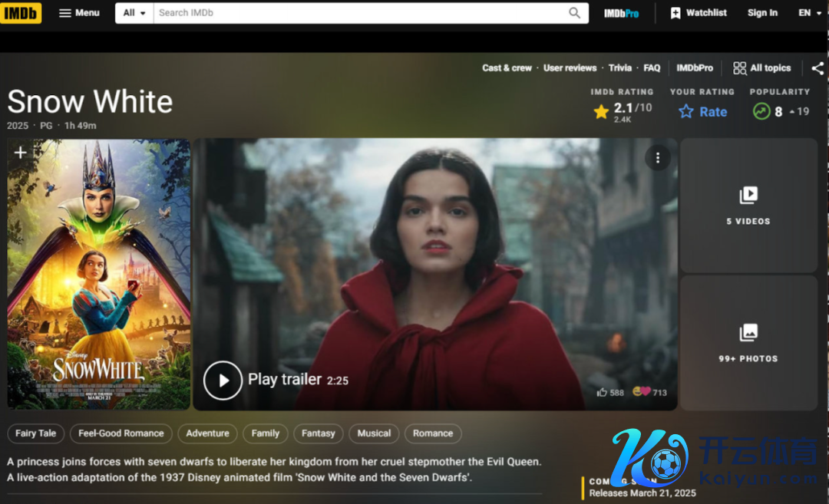This screenshot has height=504, width=829.
Task: Expand the EN language dropdown
Action: click(810, 13)
